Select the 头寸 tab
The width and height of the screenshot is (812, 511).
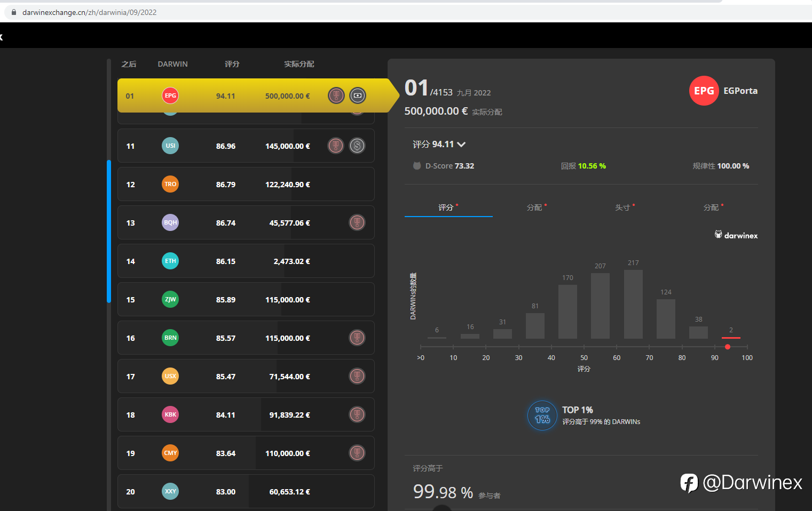pyautogui.click(x=625, y=207)
